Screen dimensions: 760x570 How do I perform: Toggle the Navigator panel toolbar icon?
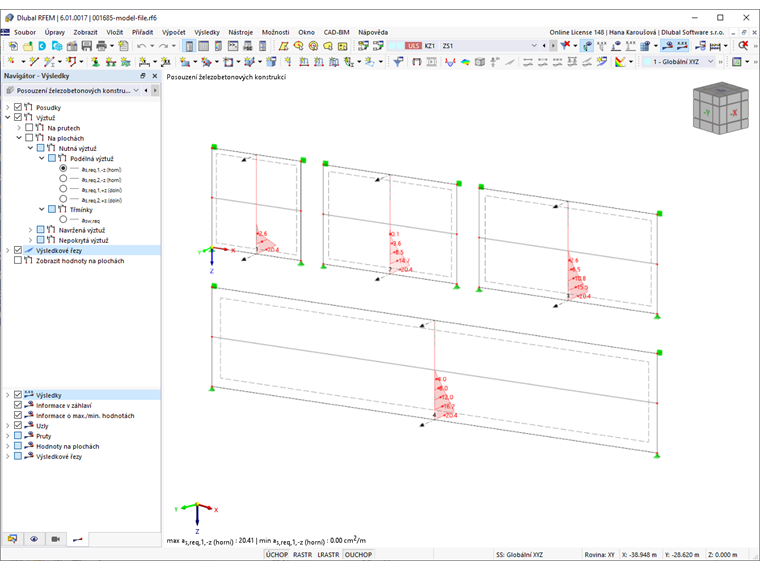189,46
